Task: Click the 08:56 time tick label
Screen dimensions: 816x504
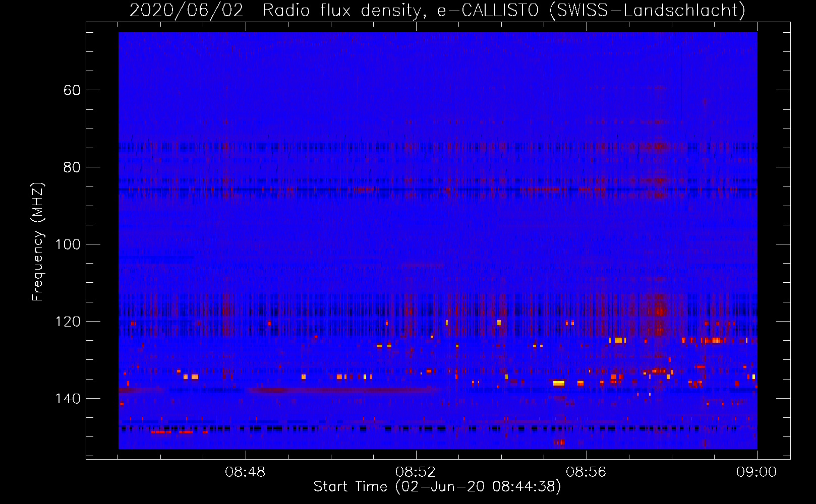Action: 586,472
